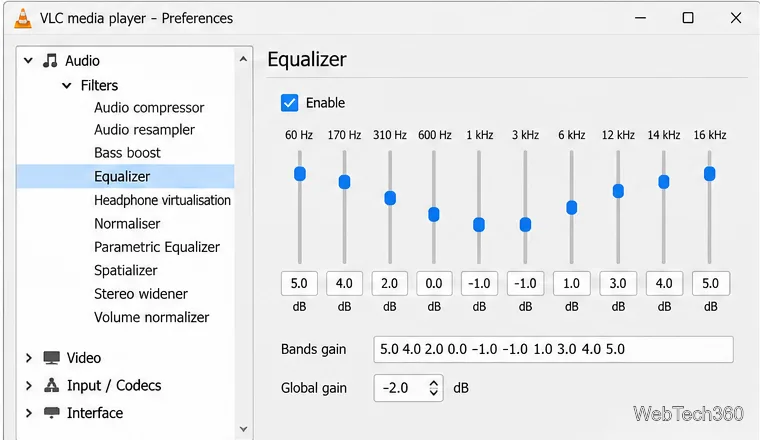Viewport: 760px width, 440px height.
Task: Select the Input / Codecs label
Action: coord(114,385)
